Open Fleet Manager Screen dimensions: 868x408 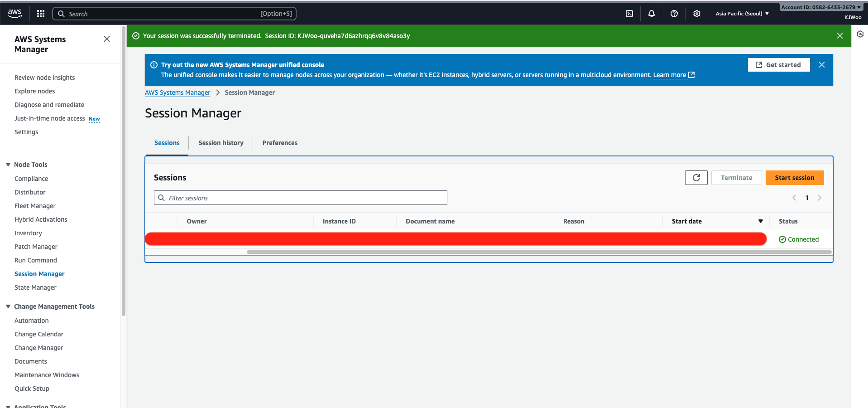coord(35,206)
